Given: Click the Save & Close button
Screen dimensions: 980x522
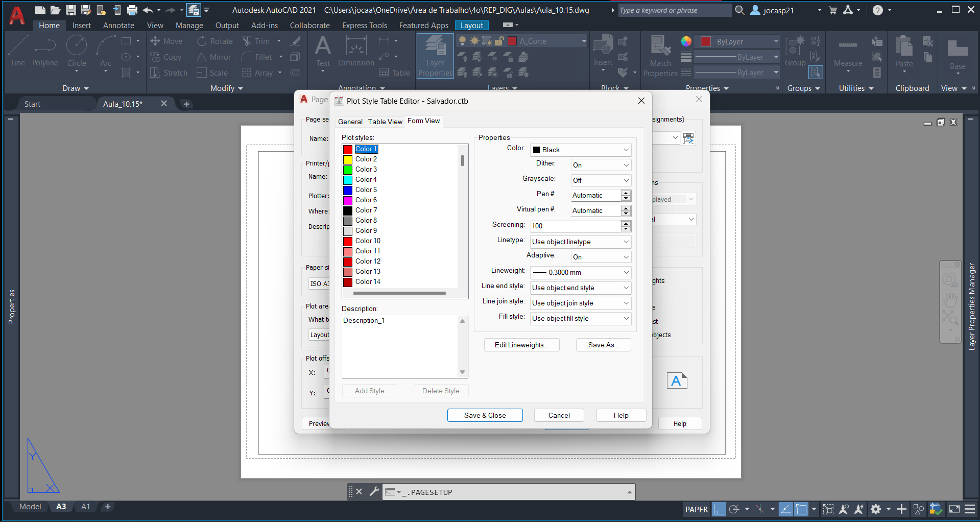Looking at the screenshot, I should tap(485, 415).
